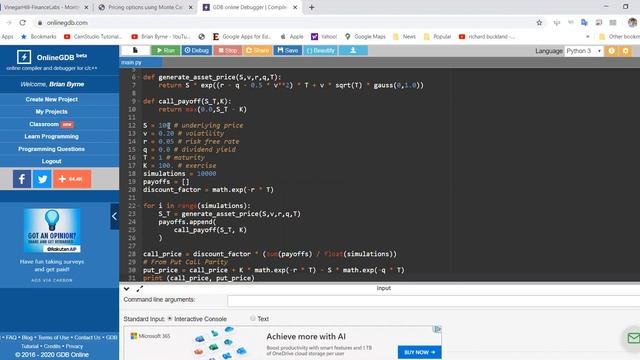
Task: Open the Blog footer link
Action: coord(27,338)
